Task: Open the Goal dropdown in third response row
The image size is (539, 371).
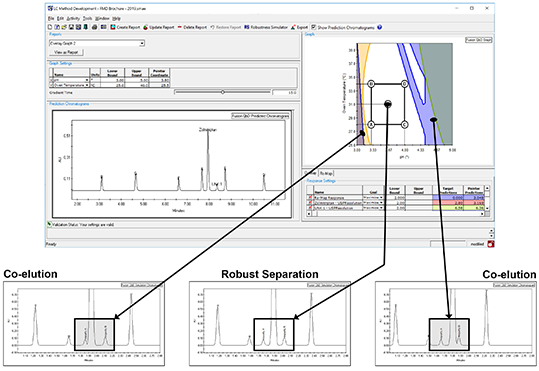Action: (381, 208)
